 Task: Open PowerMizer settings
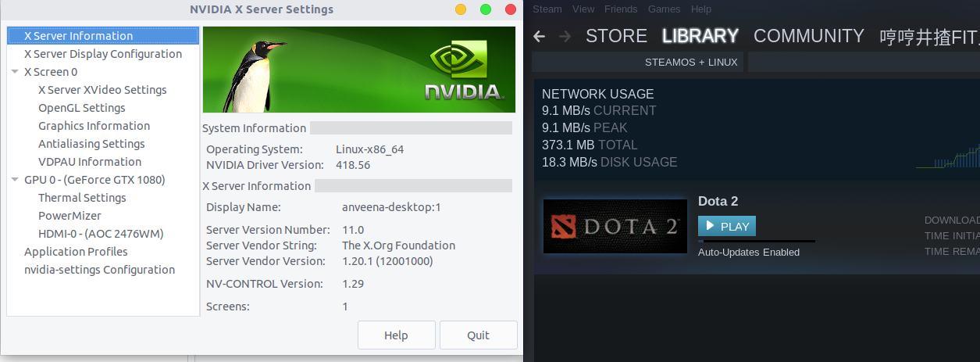coord(69,216)
